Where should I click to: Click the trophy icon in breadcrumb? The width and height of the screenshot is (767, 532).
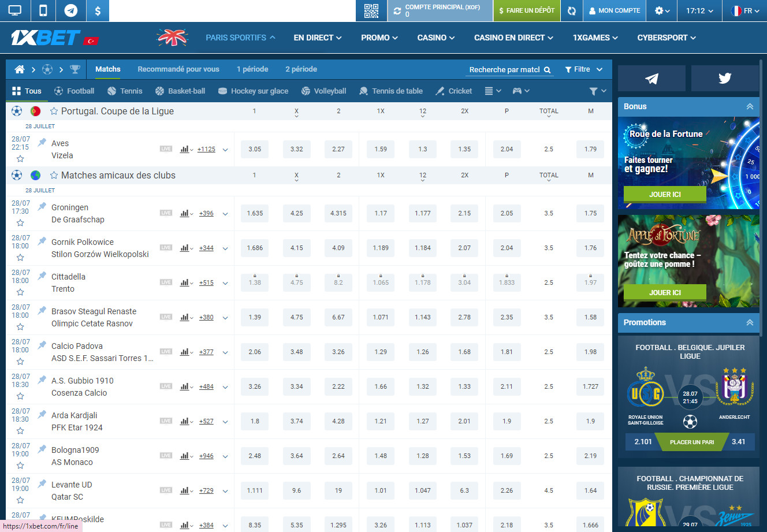[75, 69]
